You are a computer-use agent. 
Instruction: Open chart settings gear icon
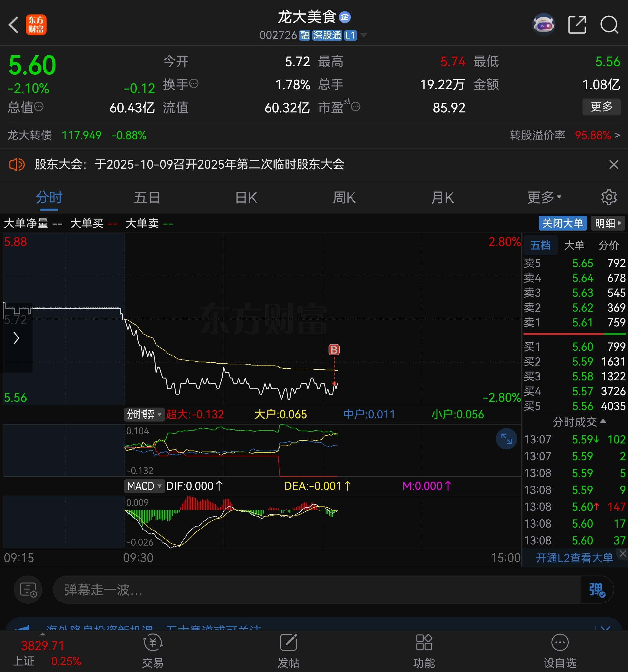[609, 197]
